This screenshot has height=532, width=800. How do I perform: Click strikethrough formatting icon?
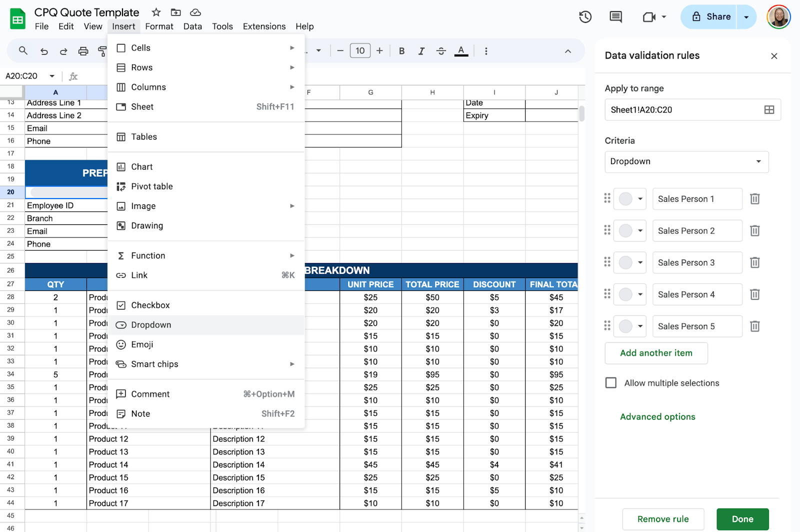click(441, 51)
